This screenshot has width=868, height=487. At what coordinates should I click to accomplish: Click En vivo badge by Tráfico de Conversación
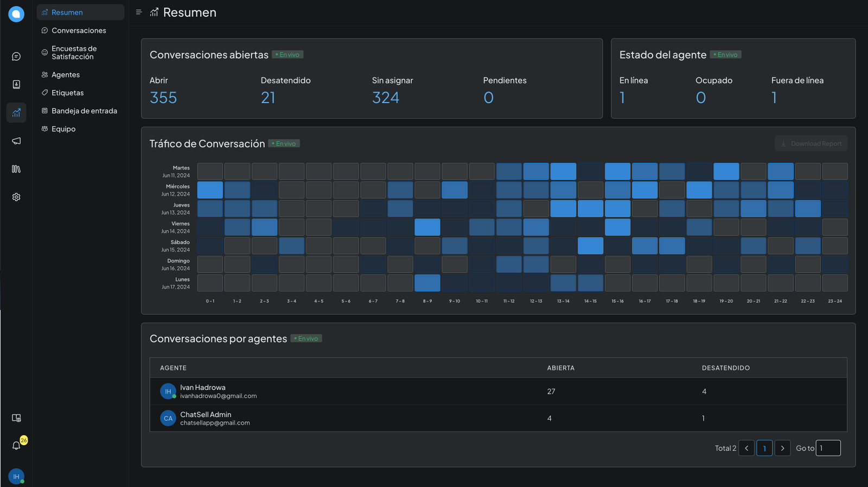pyautogui.click(x=284, y=144)
